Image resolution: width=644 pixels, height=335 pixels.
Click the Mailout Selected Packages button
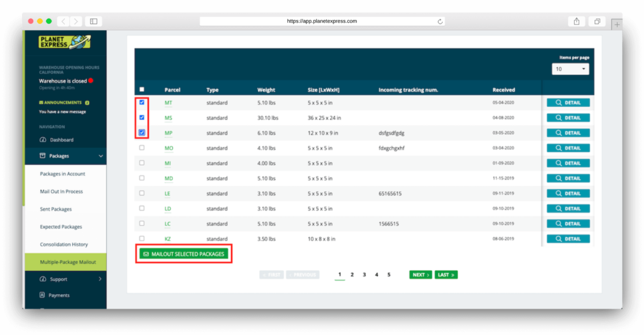(x=184, y=254)
